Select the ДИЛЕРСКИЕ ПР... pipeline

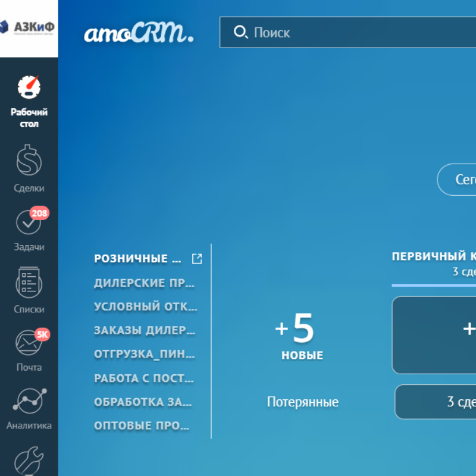pyautogui.click(x=144, y=283)
